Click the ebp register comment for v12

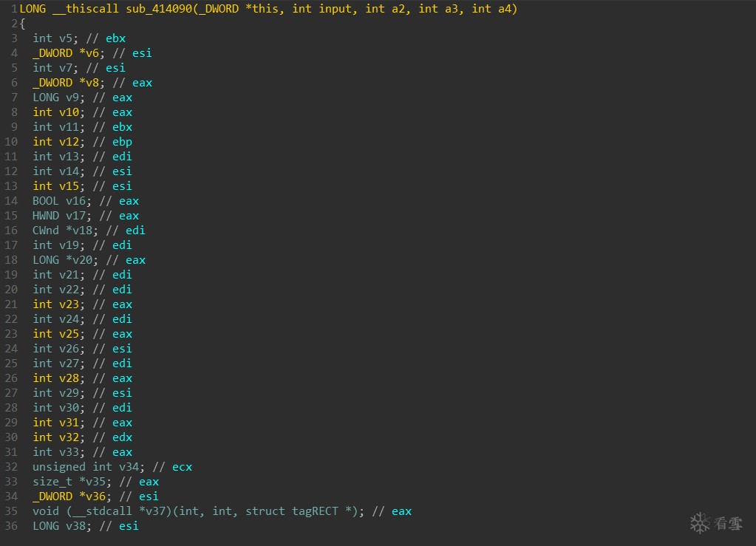point(122,142)
